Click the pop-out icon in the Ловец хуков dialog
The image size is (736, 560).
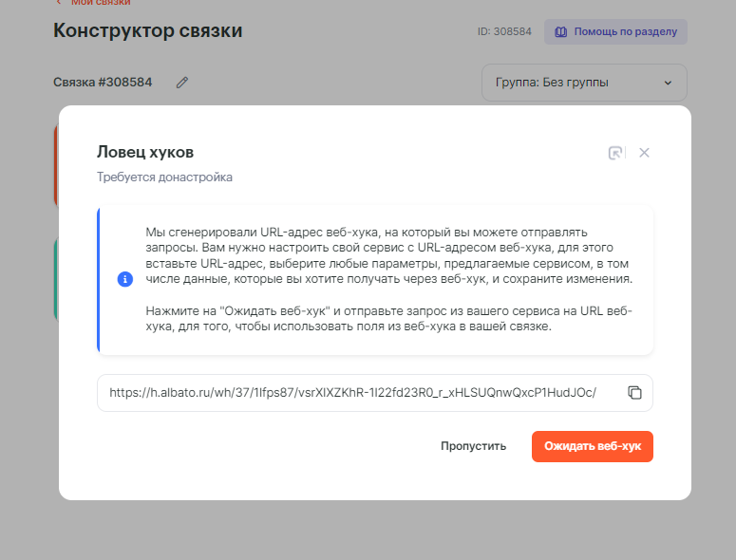tap(616, 153)
